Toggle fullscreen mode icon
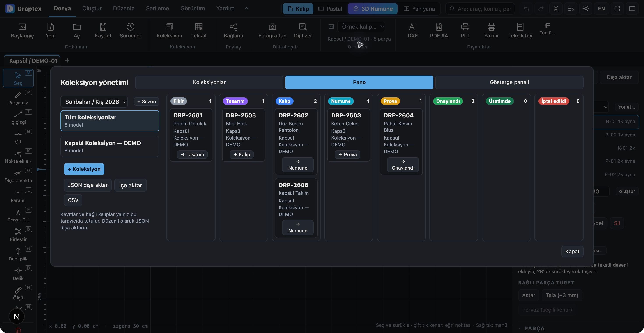This screenshot has width=644, height=333. [617, 9]
